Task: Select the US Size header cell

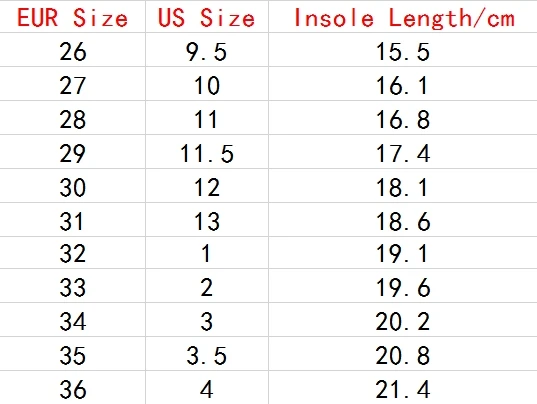Action: [x=207, y=17]
